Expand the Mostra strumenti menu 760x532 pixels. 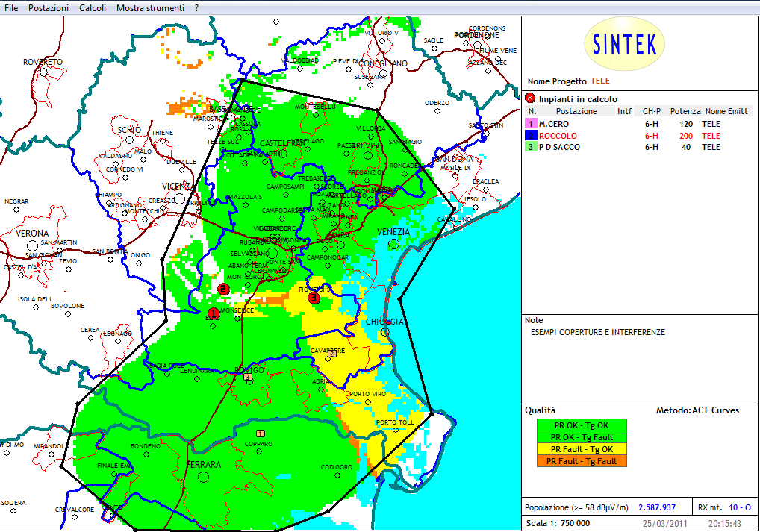coord(150,7)
